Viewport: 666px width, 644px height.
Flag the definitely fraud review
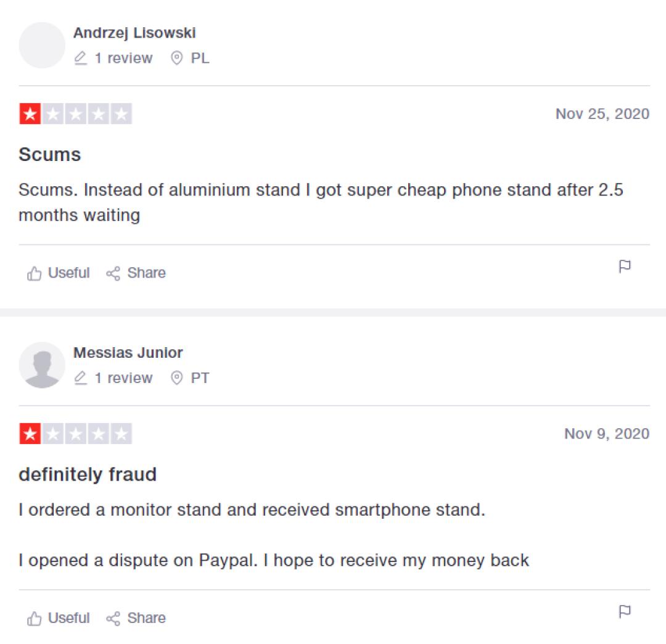[625, 611]
